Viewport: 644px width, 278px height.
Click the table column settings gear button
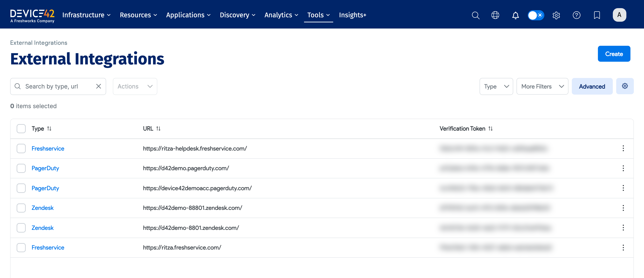click(x=625, y=86)
